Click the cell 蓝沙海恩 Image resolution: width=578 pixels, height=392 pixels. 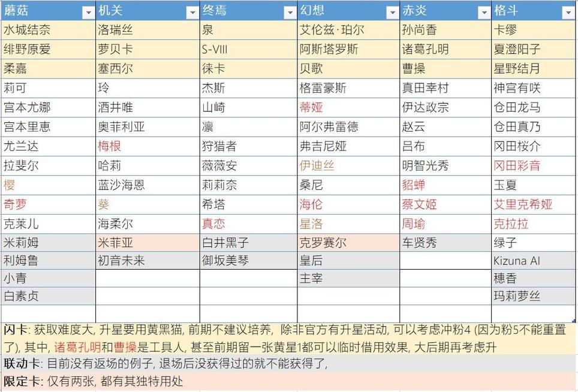[147, 185]
